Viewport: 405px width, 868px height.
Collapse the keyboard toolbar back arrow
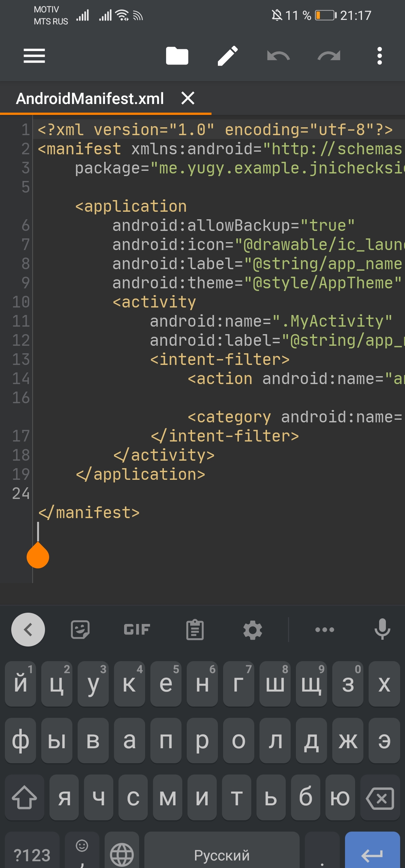pos(28,630)
